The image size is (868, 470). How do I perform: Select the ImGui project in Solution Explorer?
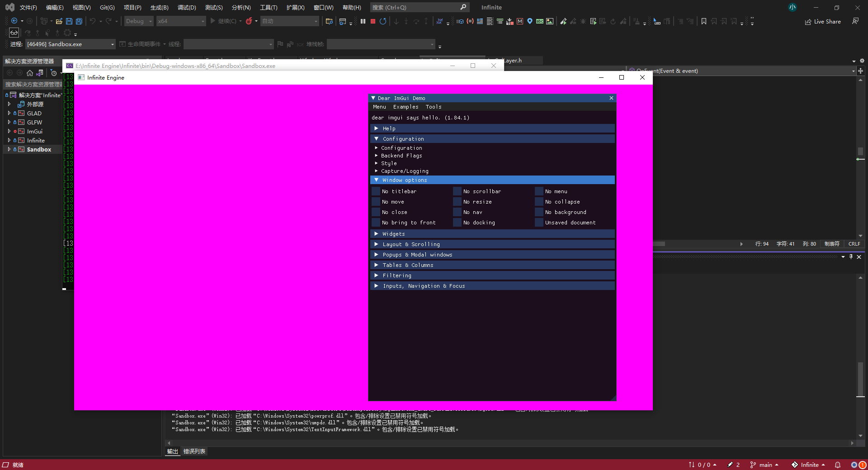(34, 131)
